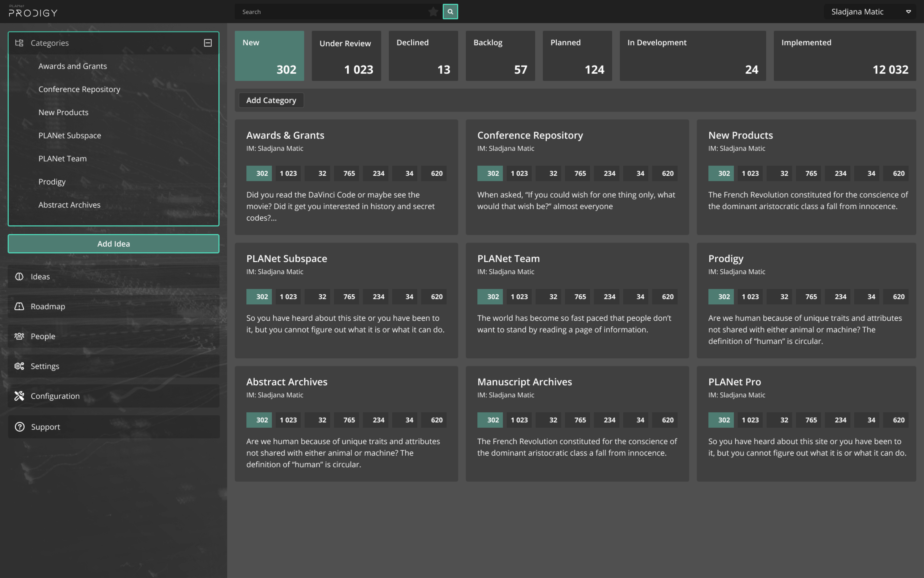Click 620 badge on New Products card
The width and height of the screenshot is (924, 578).
[x=896, y=173]
